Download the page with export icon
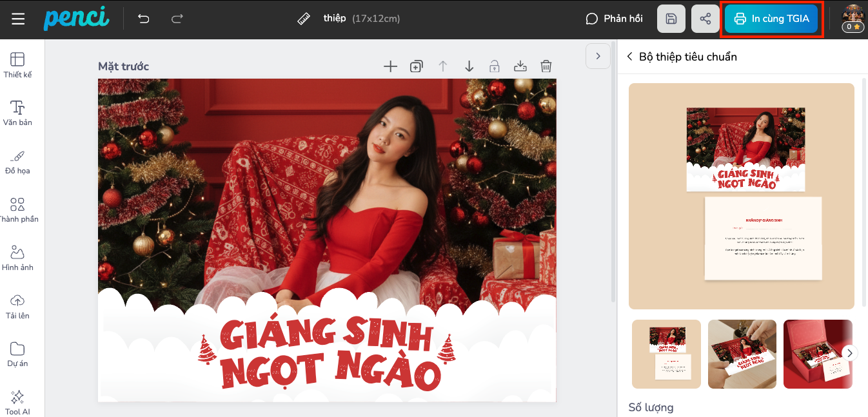The height and width of the screenshot is (417, 868). 520,66
